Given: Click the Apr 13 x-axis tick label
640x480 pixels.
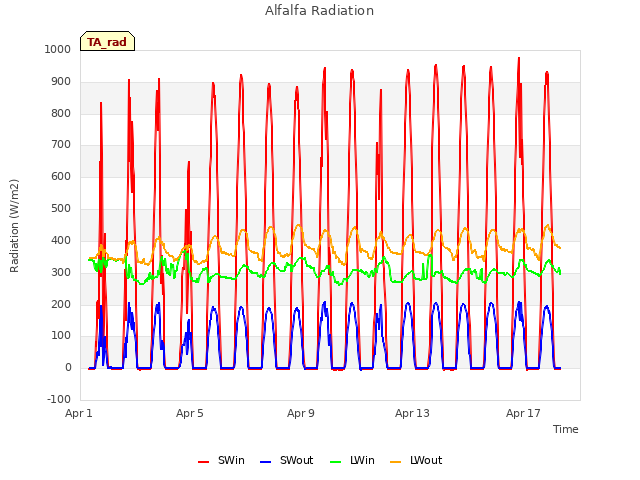Looking at the screenshot, I should click(x=412, y=413).
